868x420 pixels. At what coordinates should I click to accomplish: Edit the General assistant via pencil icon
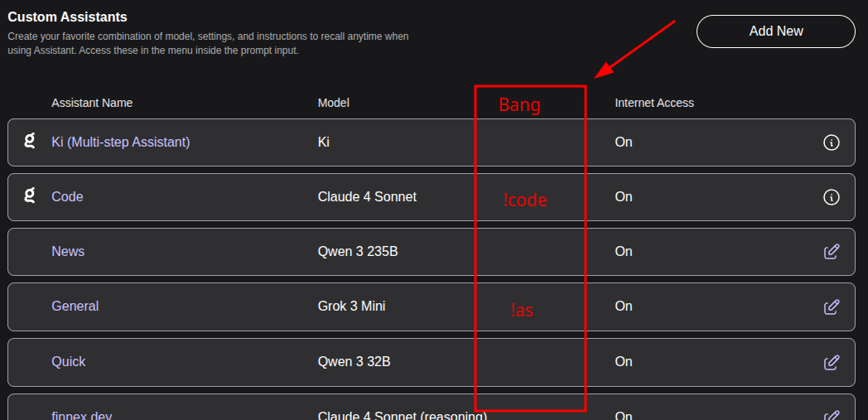pyautogui.click(x=832, y=307)
